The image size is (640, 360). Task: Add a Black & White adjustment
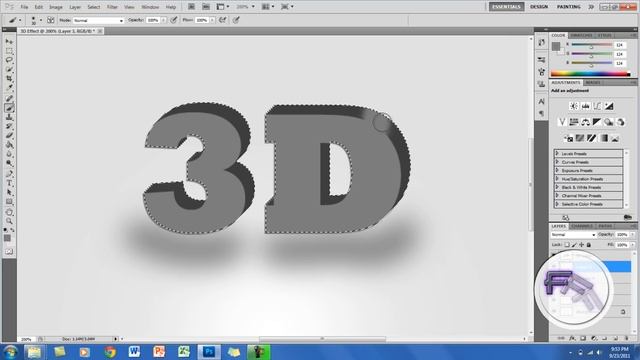[x=597, y=122]
